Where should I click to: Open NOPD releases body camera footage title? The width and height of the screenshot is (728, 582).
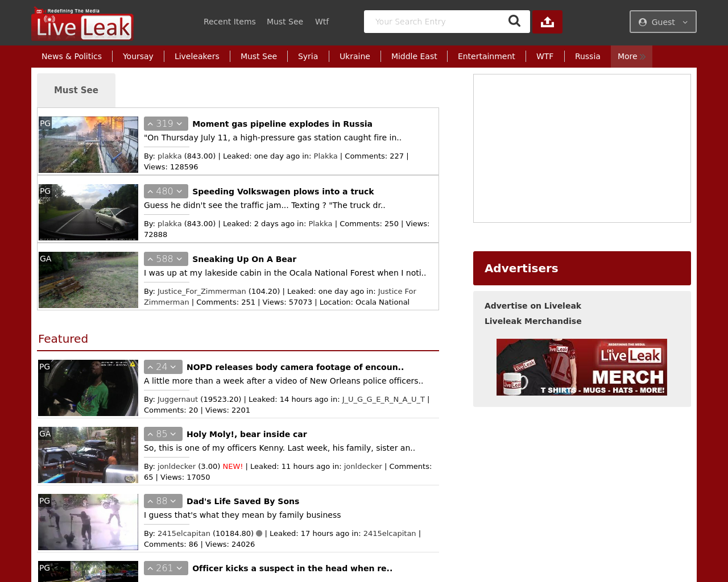(x=295, y=367)
